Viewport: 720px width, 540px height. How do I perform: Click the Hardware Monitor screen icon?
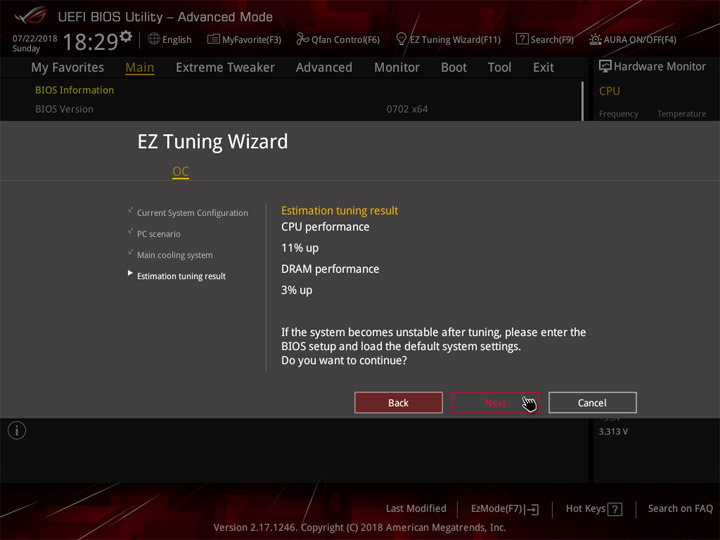[x=605, y=66]
